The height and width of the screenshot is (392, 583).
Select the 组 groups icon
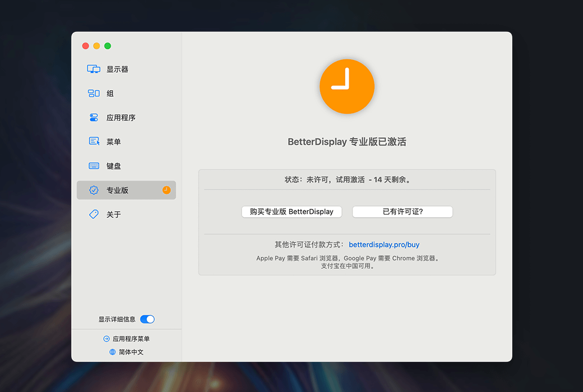pyautogui.click(x=94, y=94)
